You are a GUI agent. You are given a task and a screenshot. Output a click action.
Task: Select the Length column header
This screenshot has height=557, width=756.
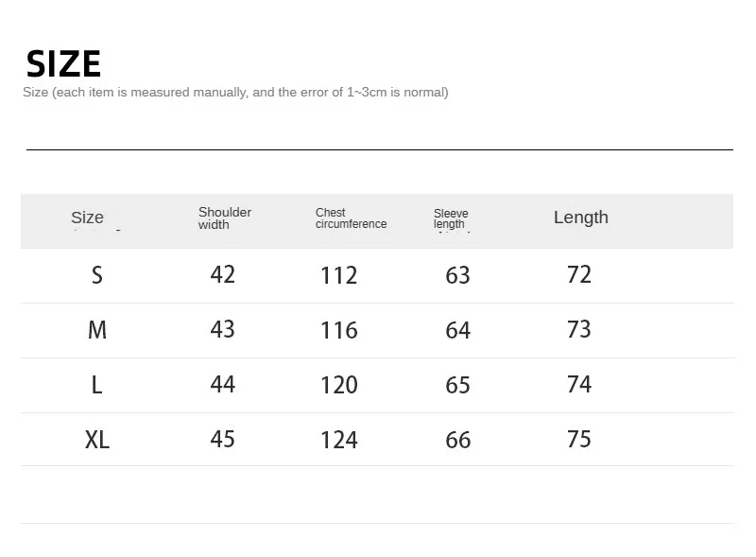[x=581, y=218]
